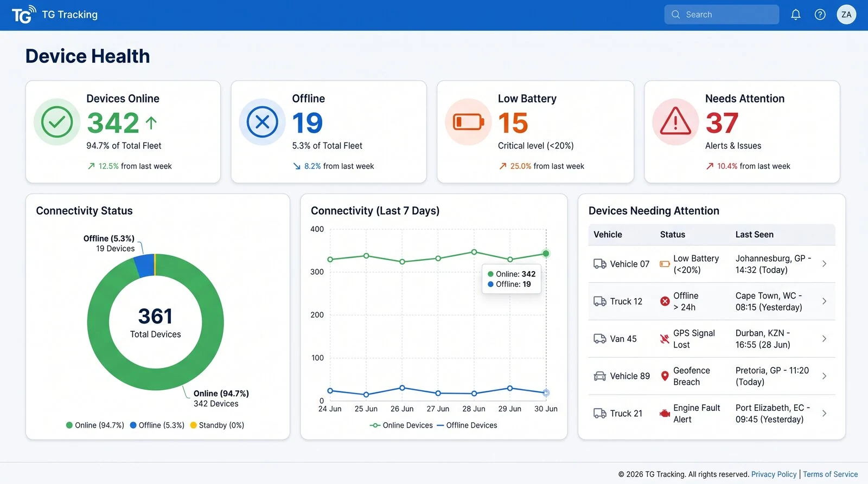The height and width of the screenshot is (484, 868).
Task: Click the 28 Jun online data point
Action: coord(474,252)
